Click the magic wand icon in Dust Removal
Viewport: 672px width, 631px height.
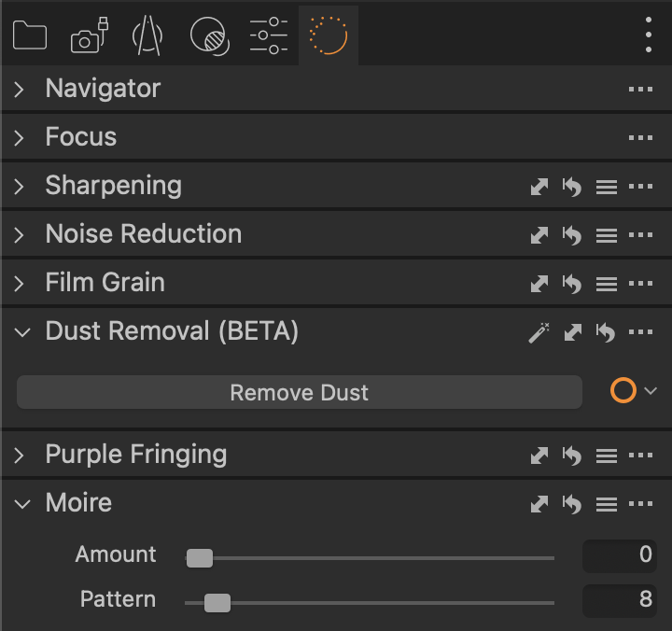[539, 332]
